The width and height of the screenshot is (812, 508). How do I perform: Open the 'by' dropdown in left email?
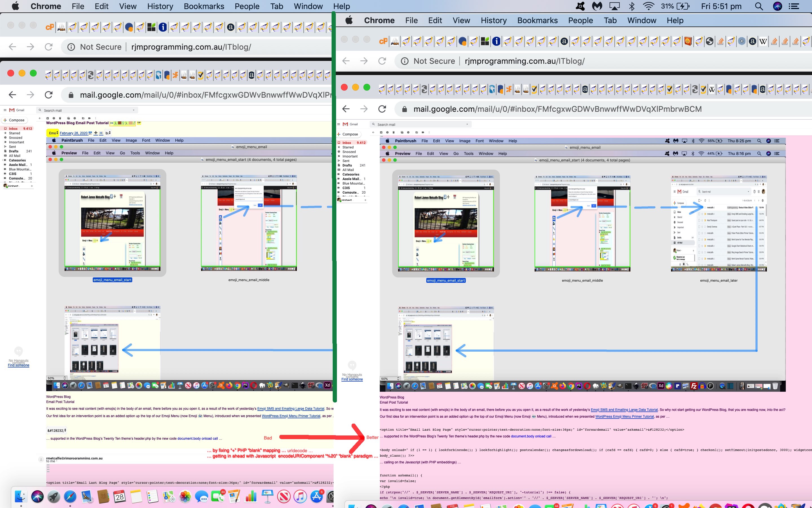tap(108, 133)
